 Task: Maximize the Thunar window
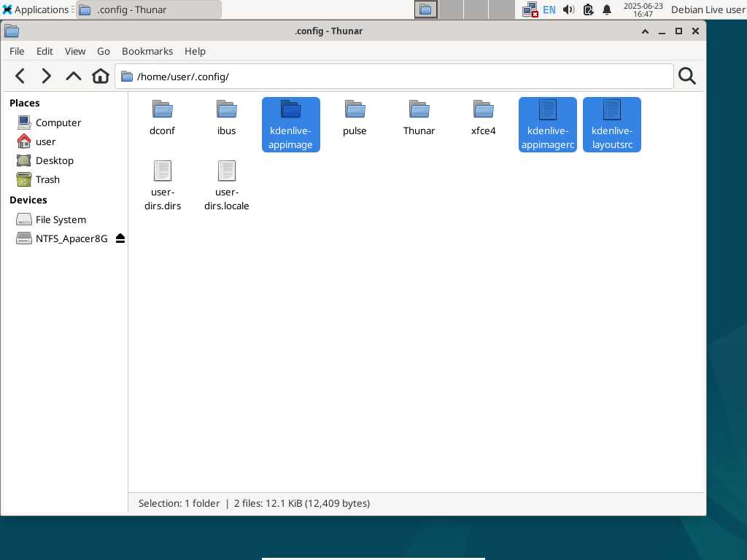coord(679,31)
